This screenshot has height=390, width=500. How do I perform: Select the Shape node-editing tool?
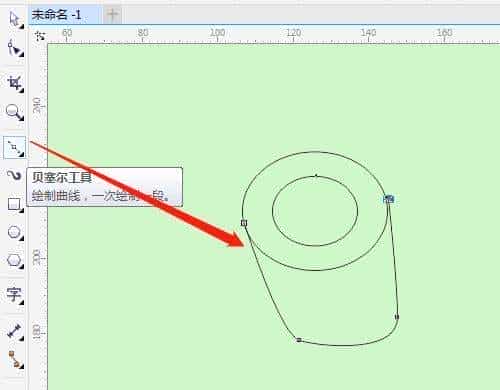coord(14,47)
